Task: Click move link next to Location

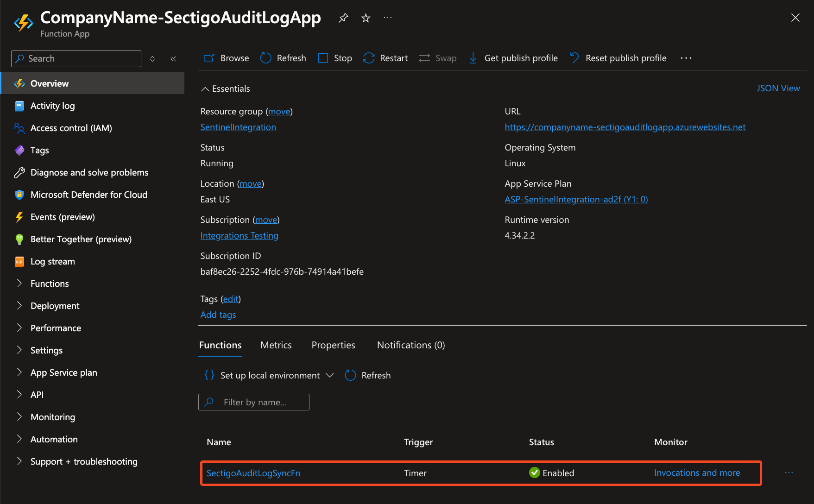Action: [251, 183]
